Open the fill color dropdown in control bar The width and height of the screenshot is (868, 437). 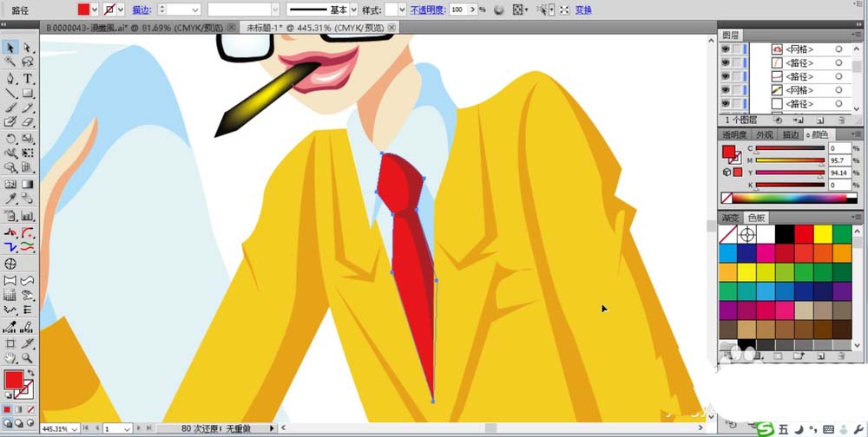[x=94, y=10]
